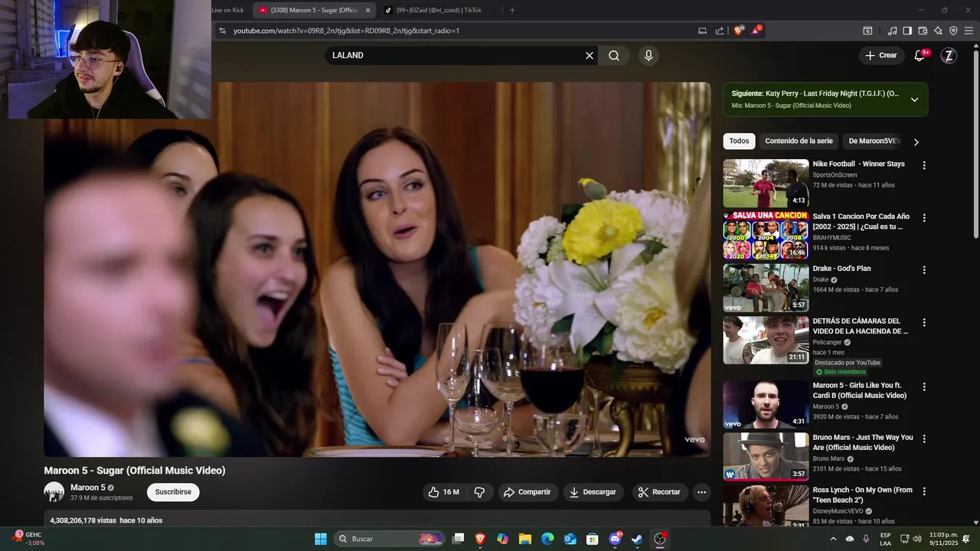Viewport: 980px width, 551px height.
Task: Open Steam from the taskbar
Action: pyautogui.click(x=637, y=539)
